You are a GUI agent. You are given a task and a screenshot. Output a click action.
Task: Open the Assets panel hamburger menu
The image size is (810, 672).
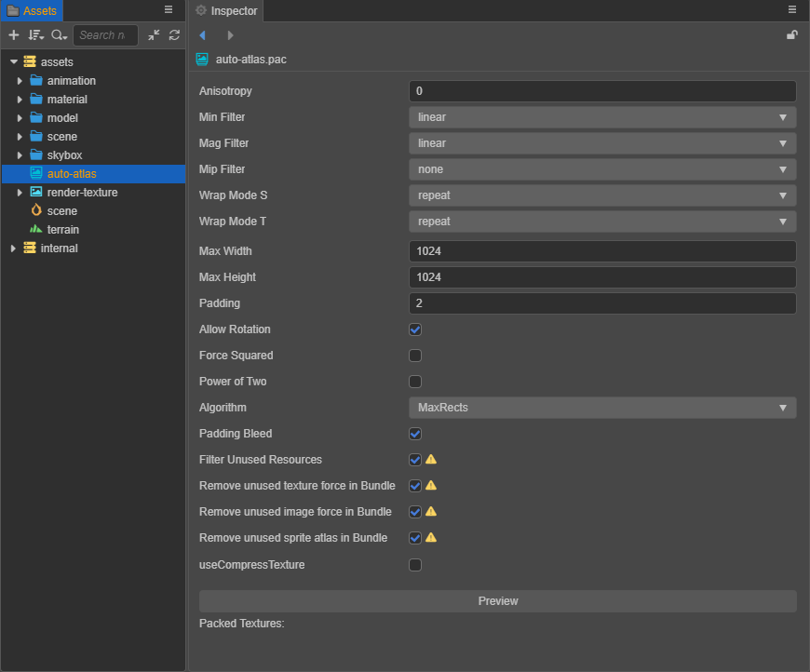click(x=169, y=10)
